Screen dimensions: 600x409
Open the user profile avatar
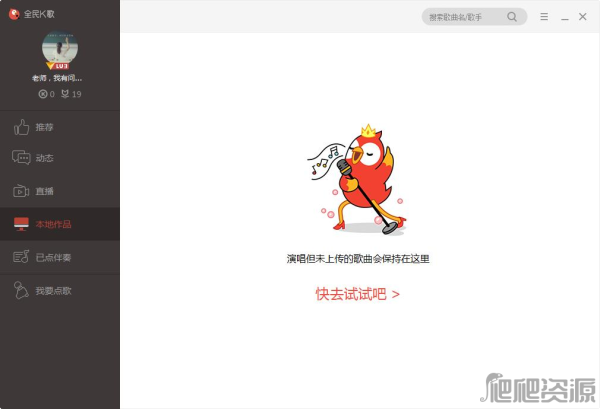[x=60, y=49]
